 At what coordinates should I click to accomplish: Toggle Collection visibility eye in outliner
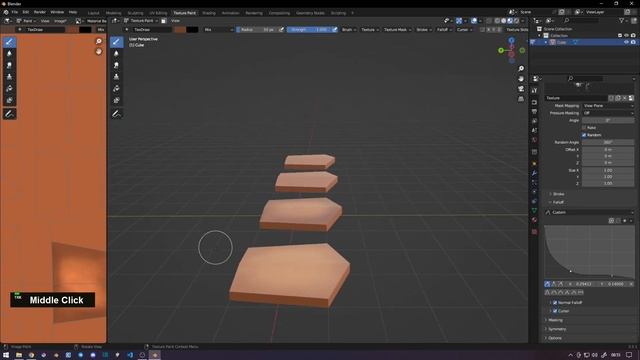626,36
